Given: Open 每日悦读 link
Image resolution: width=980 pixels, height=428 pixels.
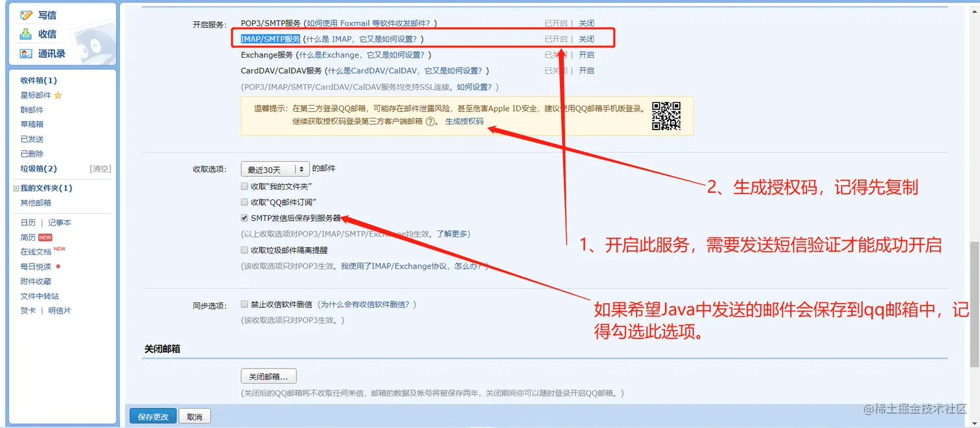Looking at the screenshot, I should click(36, 267).
